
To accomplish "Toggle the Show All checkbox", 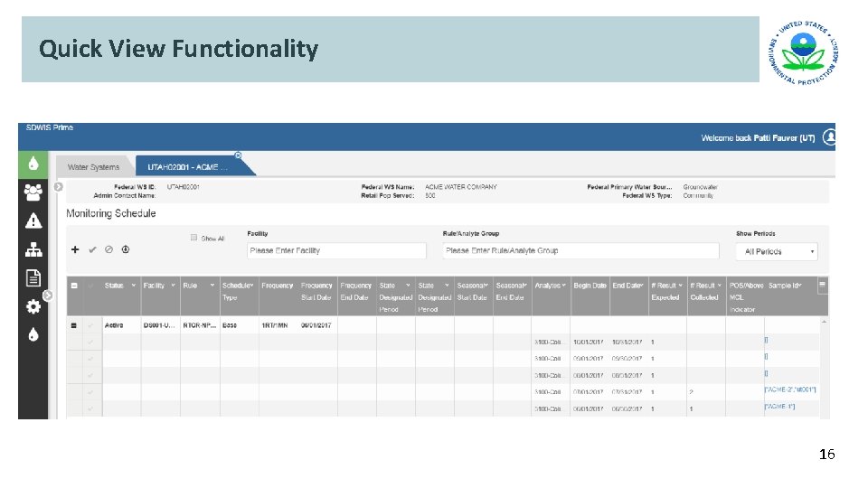I will [x=193, y=238].
